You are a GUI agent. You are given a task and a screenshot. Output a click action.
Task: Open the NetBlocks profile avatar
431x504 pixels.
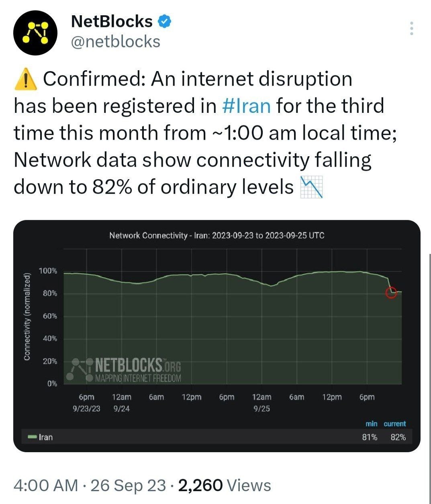35,33
